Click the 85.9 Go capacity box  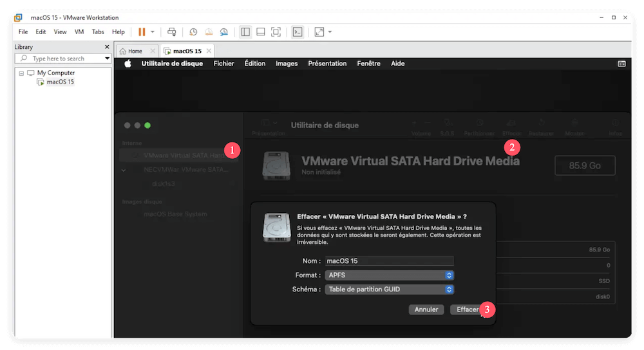[585, 166]
